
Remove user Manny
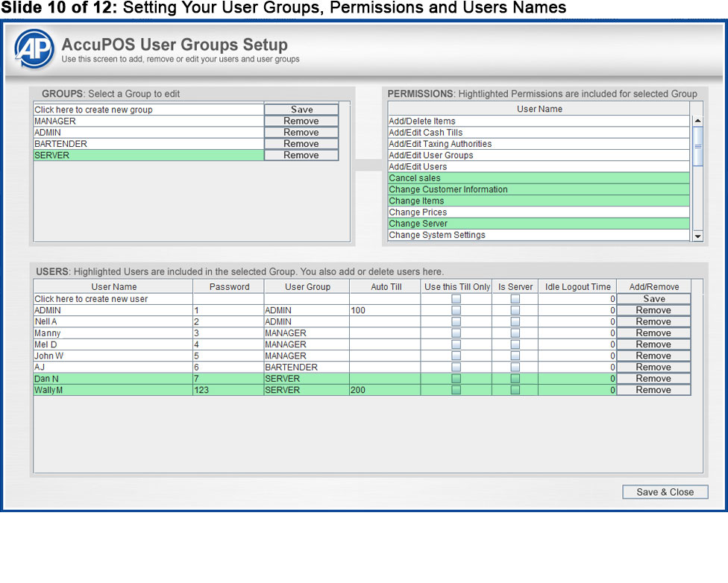pos(653,333)
